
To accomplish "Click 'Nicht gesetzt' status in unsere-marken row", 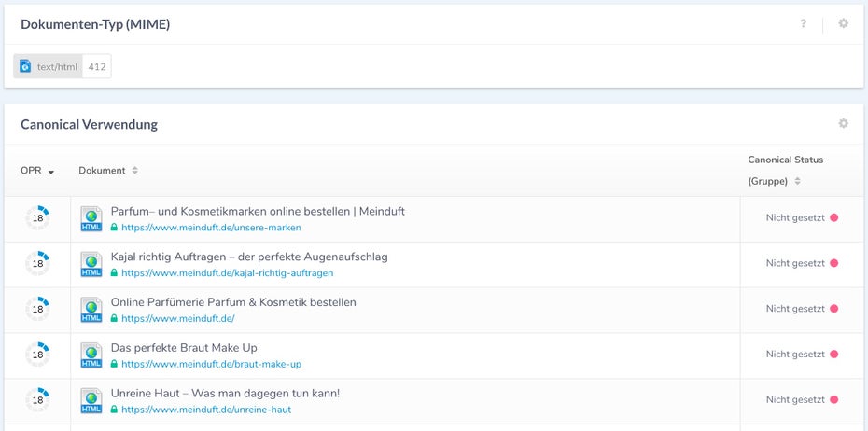I will tap(795, 218).
